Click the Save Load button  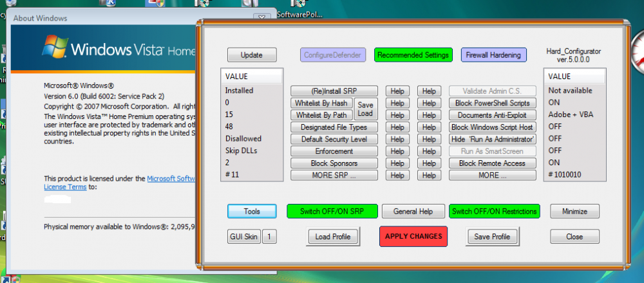tap(365, 109)
